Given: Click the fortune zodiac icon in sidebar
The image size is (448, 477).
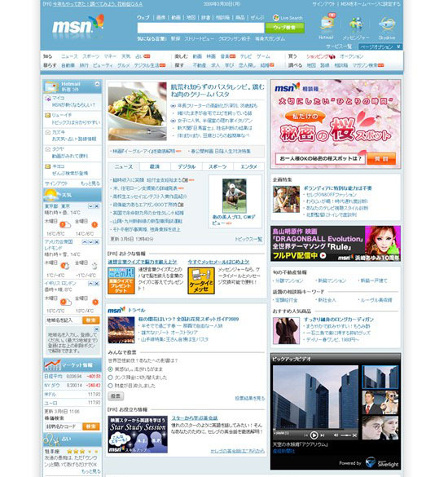Looking at the screenshot, I should coord(52,439).
